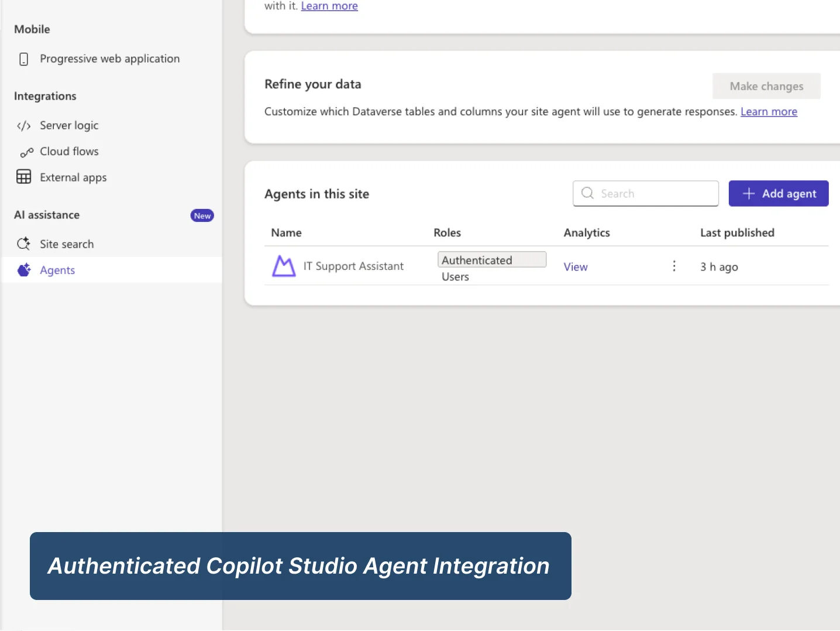Click the External apps grid icon
This screenshot has height=631, width=840.
pos(24,177)
